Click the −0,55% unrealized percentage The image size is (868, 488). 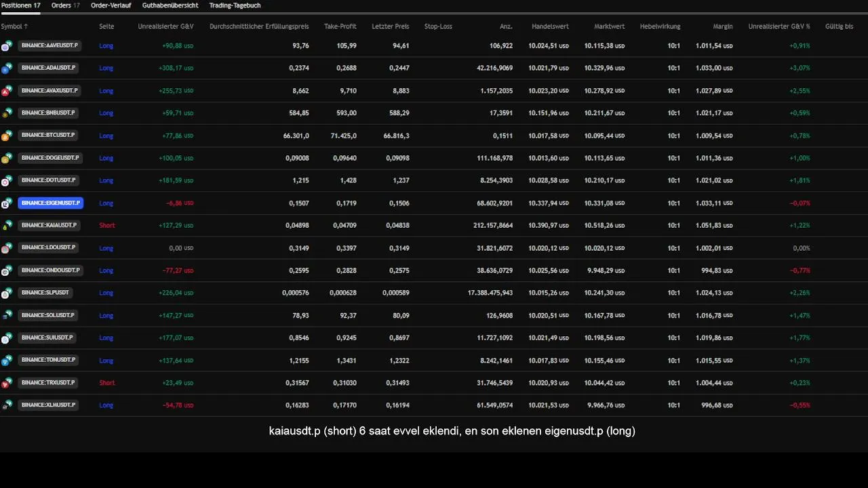pos(800,405)
